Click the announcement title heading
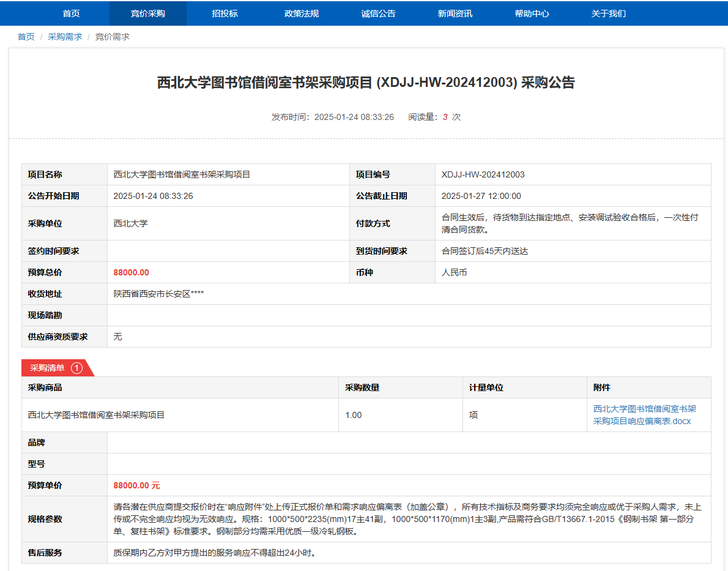The height and width of the screenshot is (571, 728). point(366,83)
